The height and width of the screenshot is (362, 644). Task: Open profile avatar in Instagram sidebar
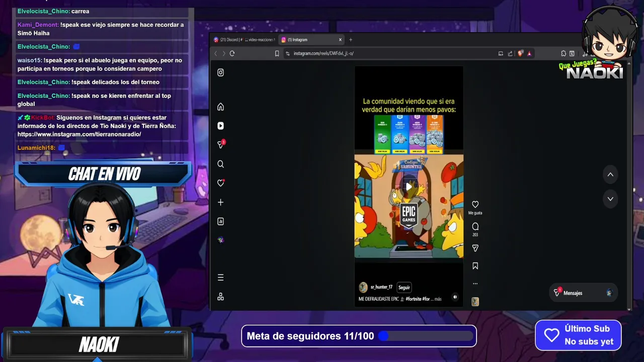(x=220, y=240)
